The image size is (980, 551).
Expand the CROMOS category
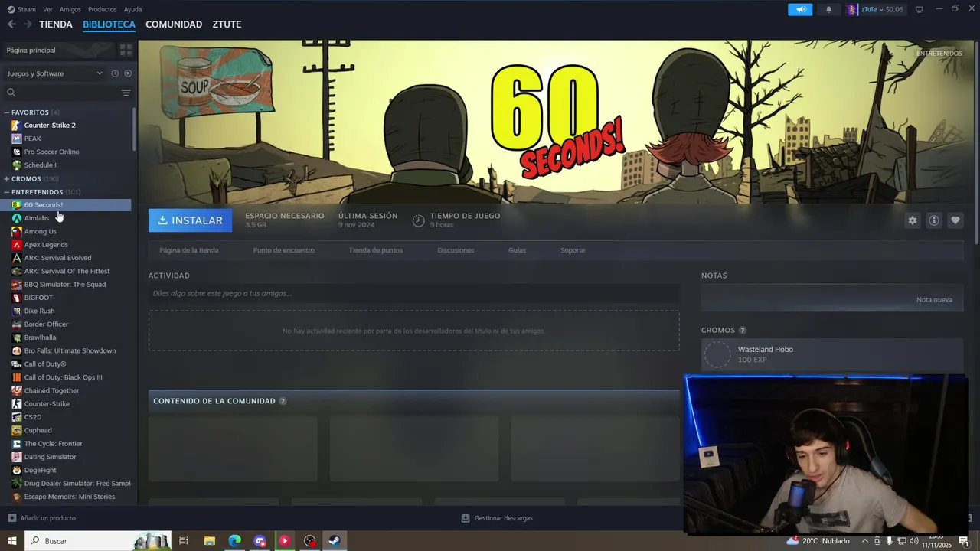tap(7, 179)
